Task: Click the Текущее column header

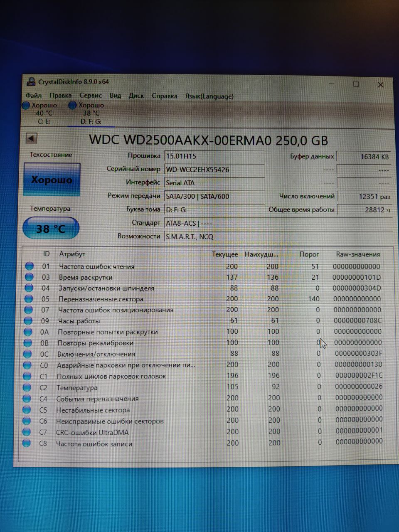Action: 225,254
